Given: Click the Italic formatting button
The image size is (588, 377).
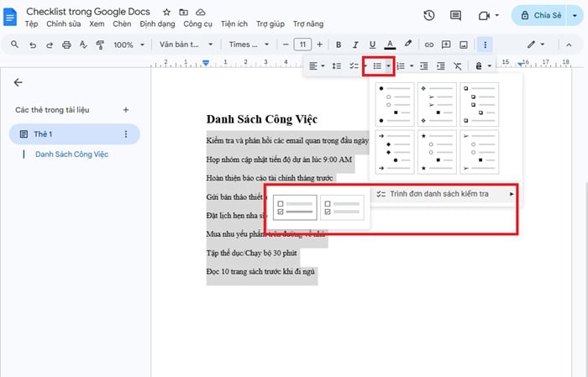Looking at the screenshot, I should (355, 45).
